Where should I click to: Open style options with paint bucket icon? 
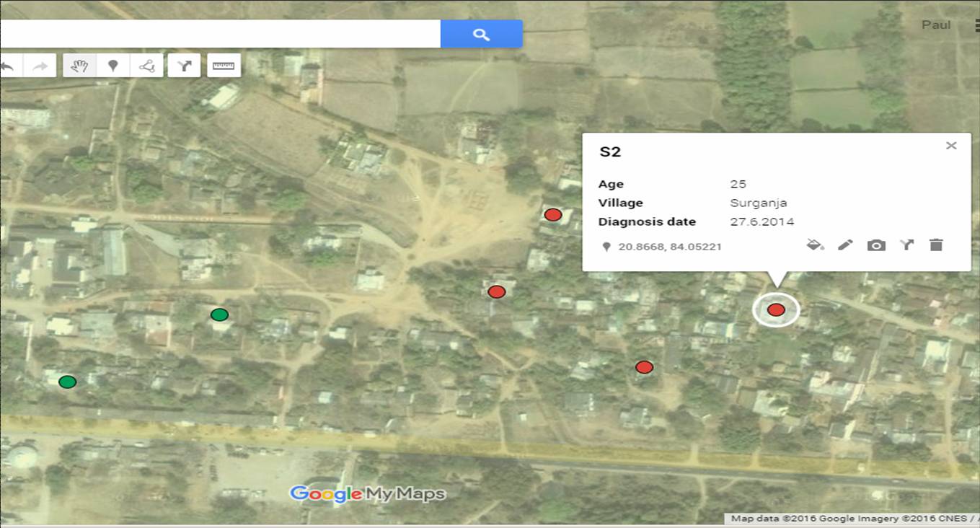(815, 245)
